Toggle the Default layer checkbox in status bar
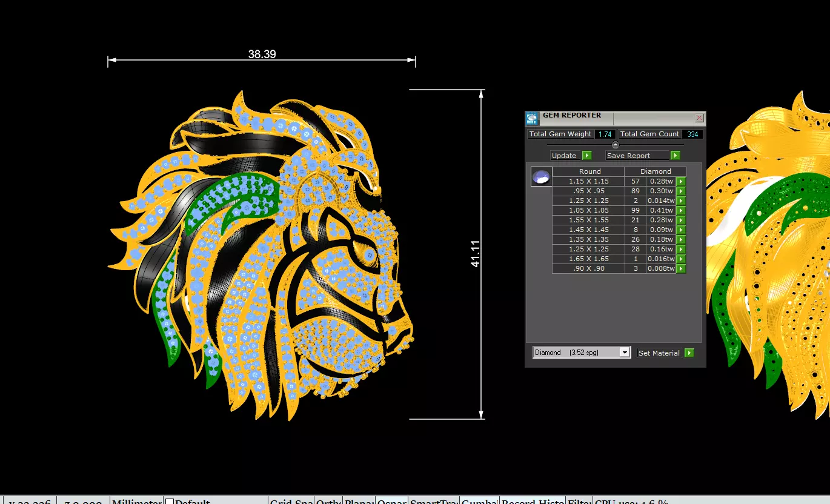 point(170,502)
